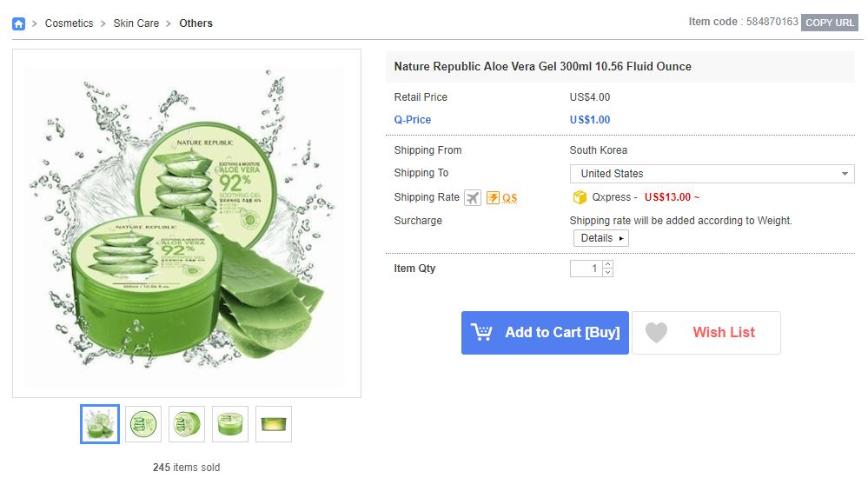Image resolution: width=868 pixels, height=478 pixels.
Task: Click the QS quick shipping icon
Action: 501,198
